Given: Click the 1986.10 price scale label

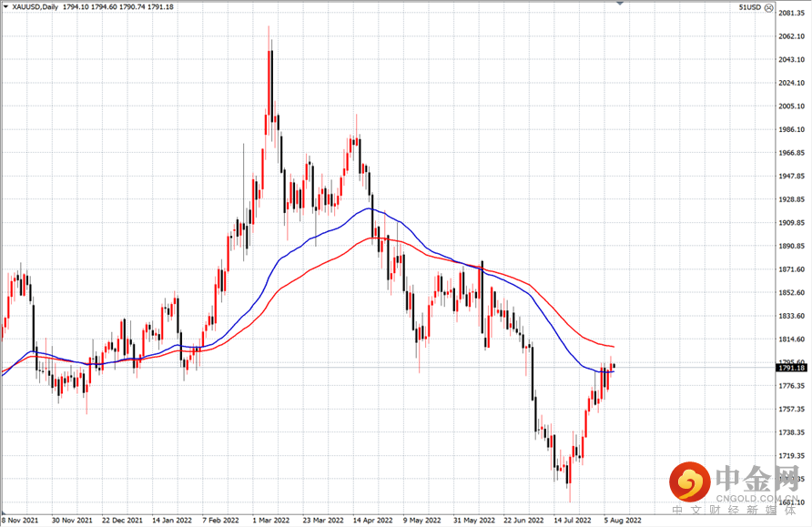Looking at the screenshot, I should click(791, 129).
